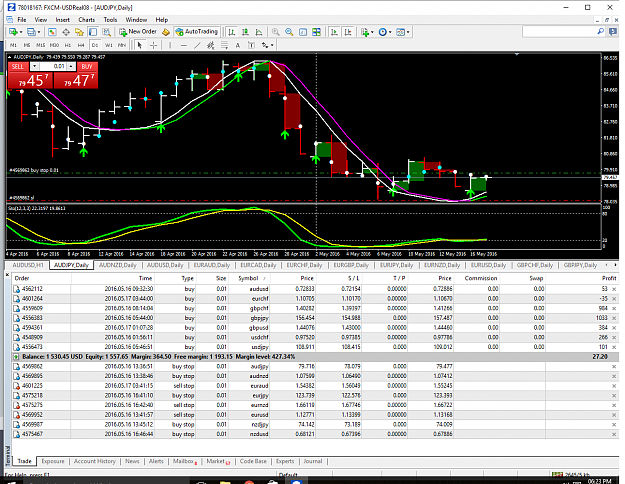Sort orders by Symbol column header

pyautogui.click(x=248, y=278)
